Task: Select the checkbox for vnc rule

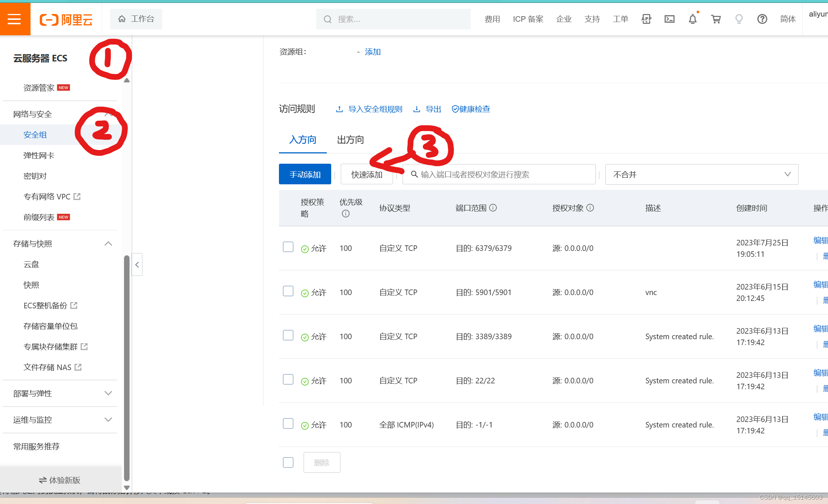Action: (x=288, y=291)
